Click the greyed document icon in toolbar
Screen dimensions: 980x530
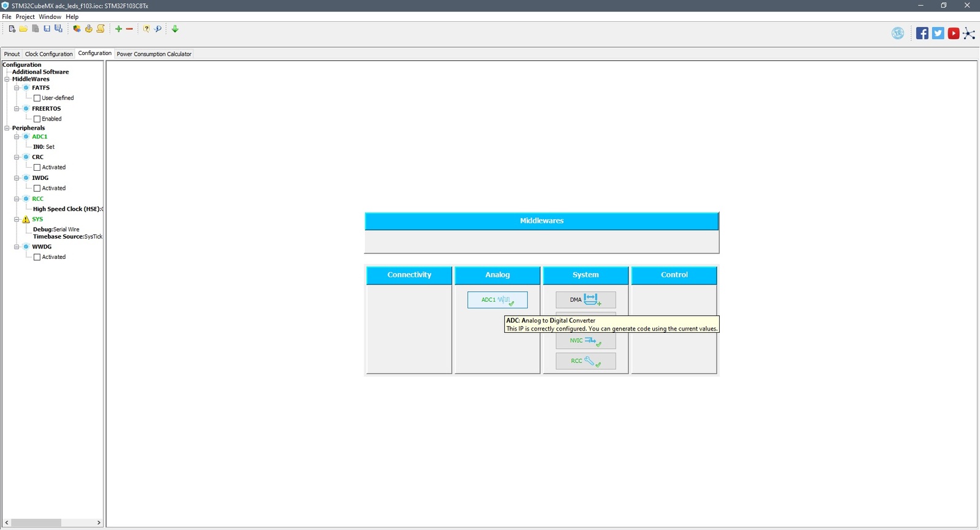(x=35, y=29)
